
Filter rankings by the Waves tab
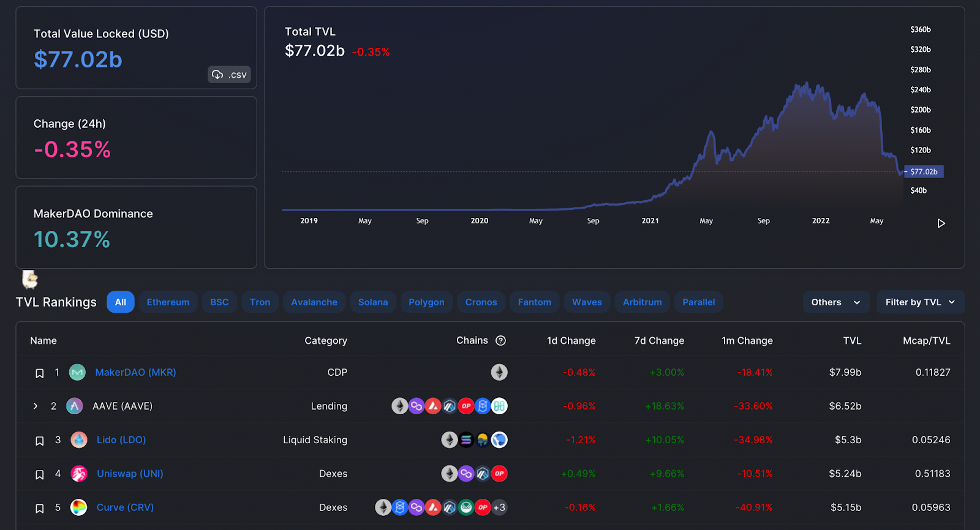pyautogui.click(x=587, y=302)
